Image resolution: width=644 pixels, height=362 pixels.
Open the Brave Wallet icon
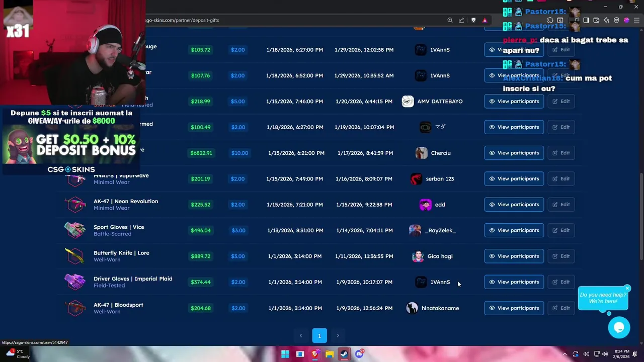596,20
